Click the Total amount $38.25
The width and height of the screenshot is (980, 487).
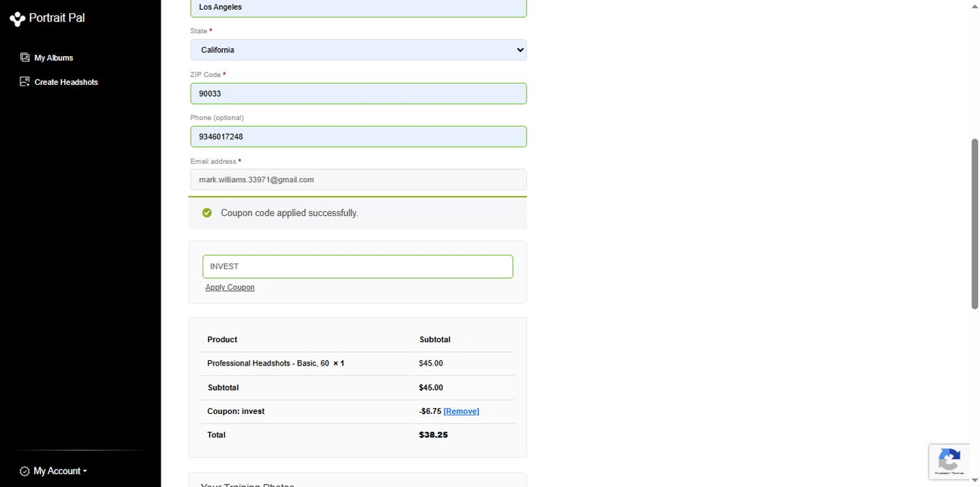point(433,435)
